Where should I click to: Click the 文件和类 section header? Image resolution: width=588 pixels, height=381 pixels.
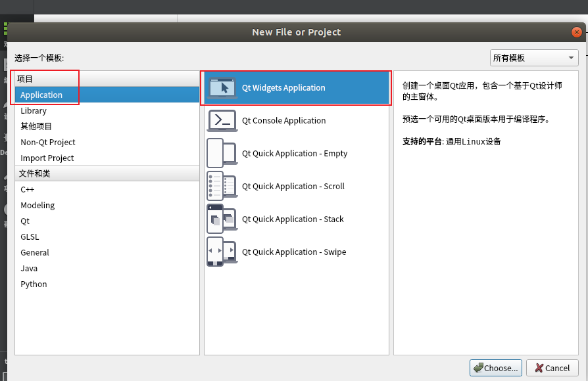107,173
